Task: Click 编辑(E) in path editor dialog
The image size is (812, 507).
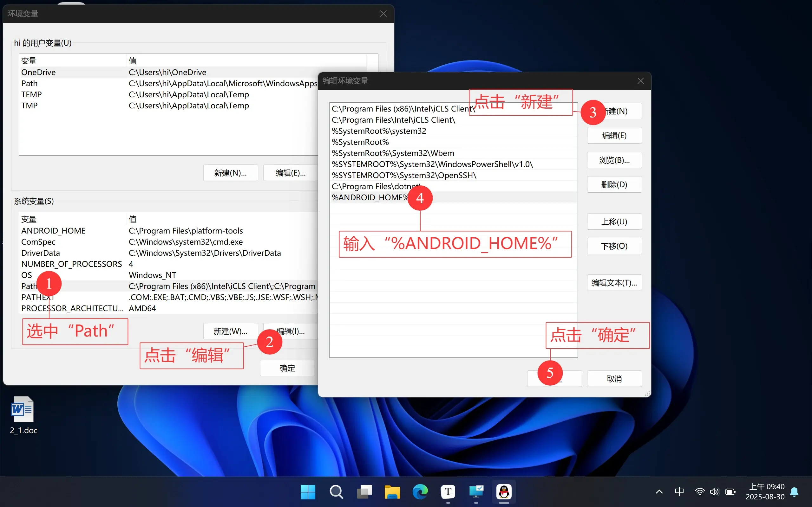Action: pyautogui.click(x=614, y=136)
